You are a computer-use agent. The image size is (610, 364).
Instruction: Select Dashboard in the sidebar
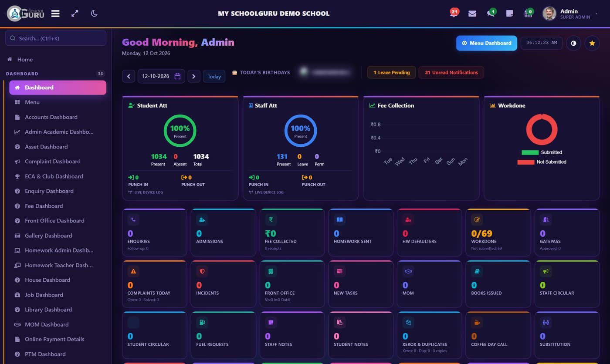(x=58, y=88)
